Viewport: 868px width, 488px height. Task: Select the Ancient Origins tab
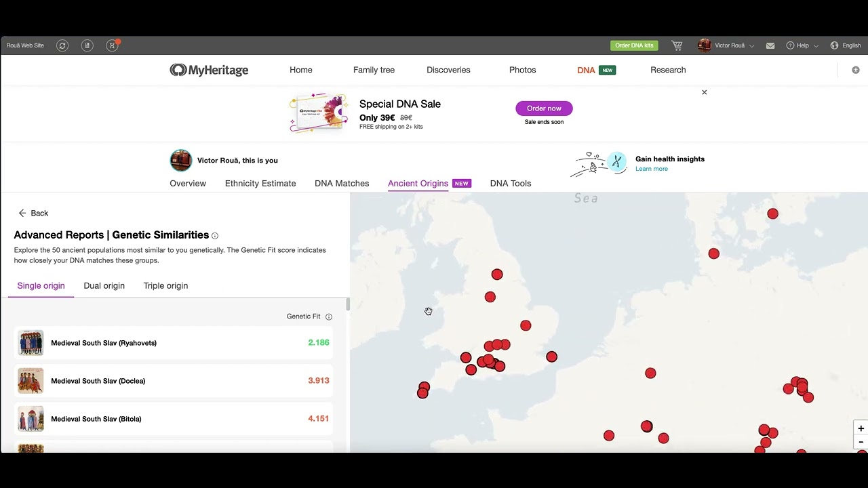tap(418, 184)
